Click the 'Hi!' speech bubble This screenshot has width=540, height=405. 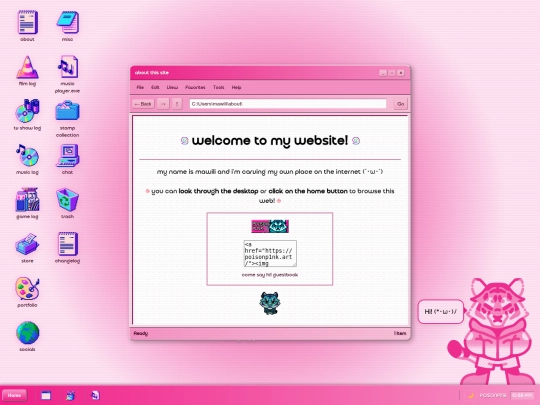pyautogui.click(x=440, y=312)
